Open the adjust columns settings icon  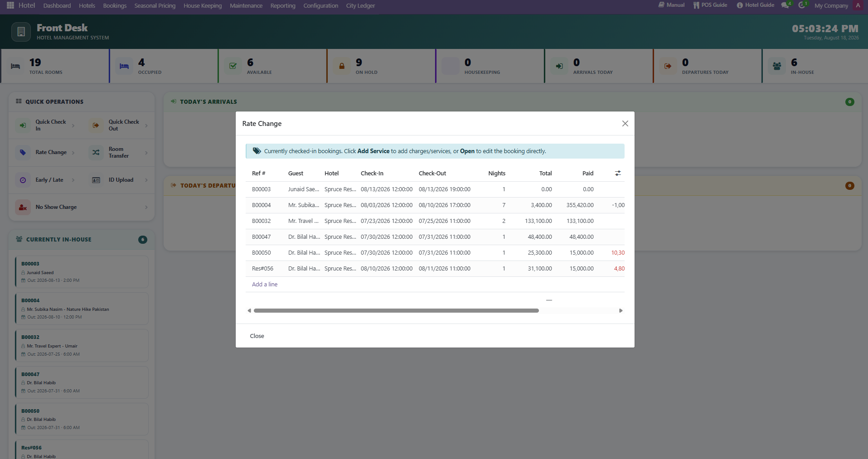point(618,174)
